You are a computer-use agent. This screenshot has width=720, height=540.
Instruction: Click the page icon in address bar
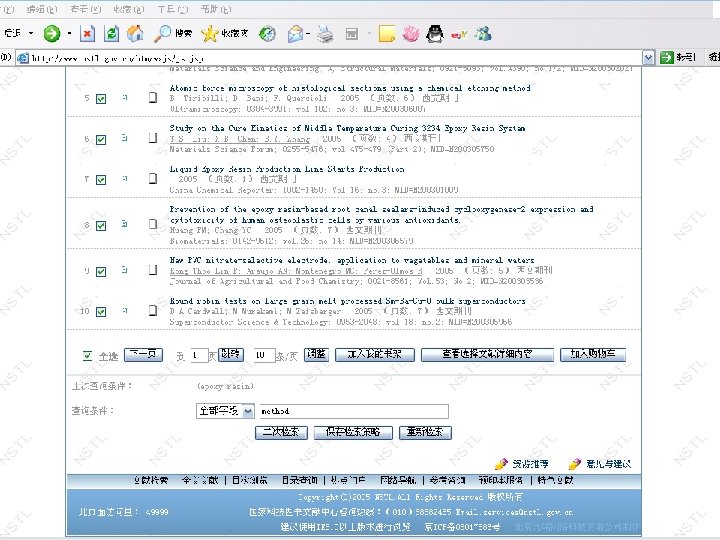click(22, 58)
